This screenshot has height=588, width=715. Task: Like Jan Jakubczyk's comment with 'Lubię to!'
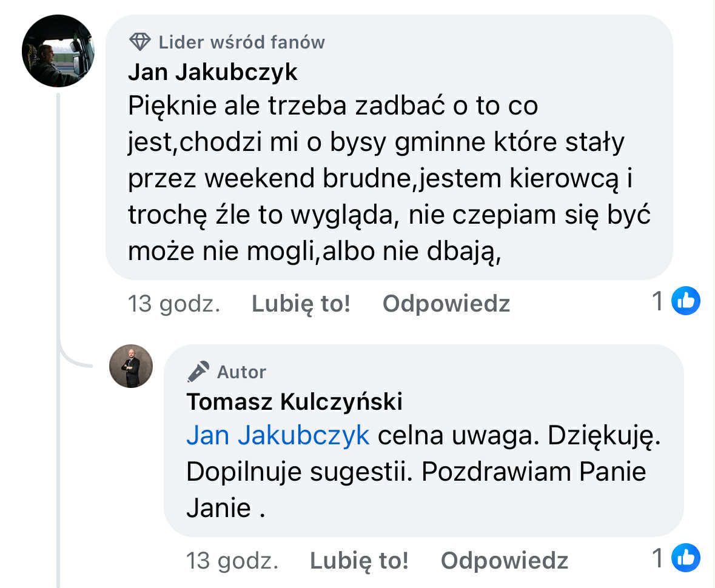pos(301,304)
